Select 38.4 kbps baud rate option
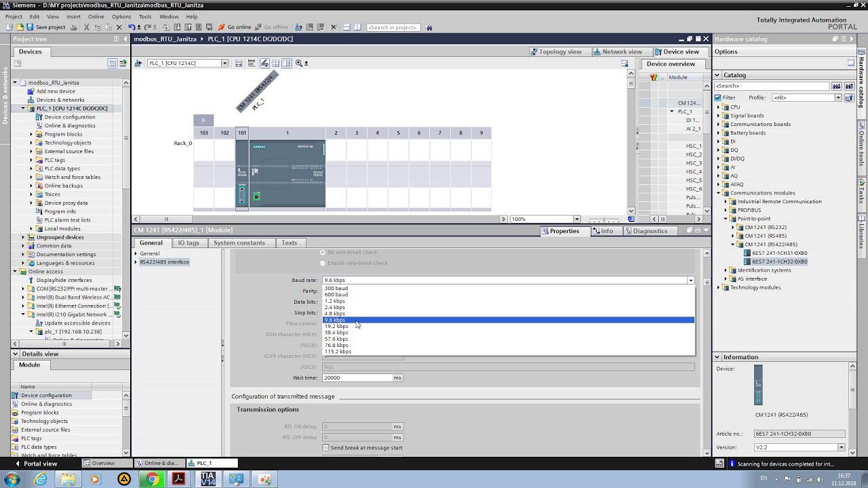The height and width of the screenshot is (488, 868). pos(509,333)
